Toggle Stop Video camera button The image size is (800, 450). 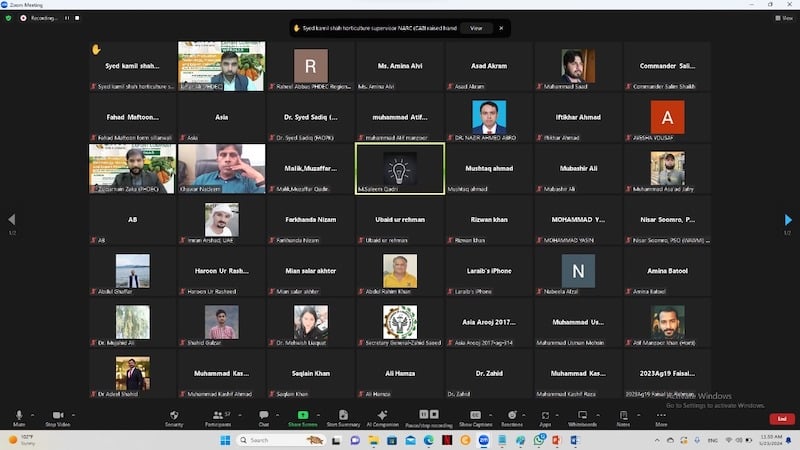(x=57, y=416)
